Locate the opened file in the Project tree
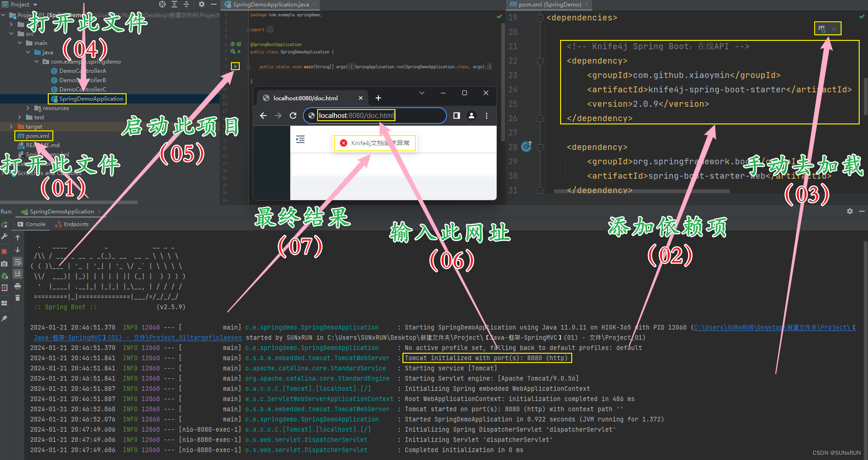Viewport: 868px width, 460px height. tap(162, 4)
